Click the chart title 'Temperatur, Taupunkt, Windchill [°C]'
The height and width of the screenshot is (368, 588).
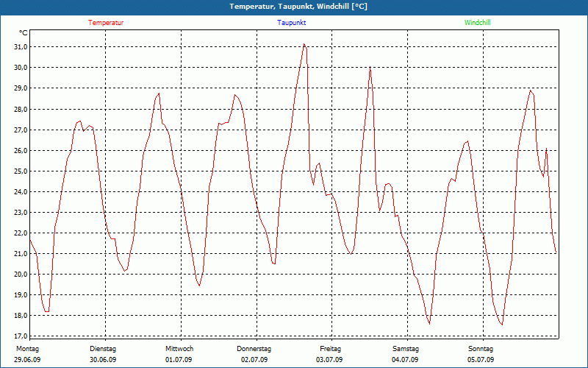point(298,7)
